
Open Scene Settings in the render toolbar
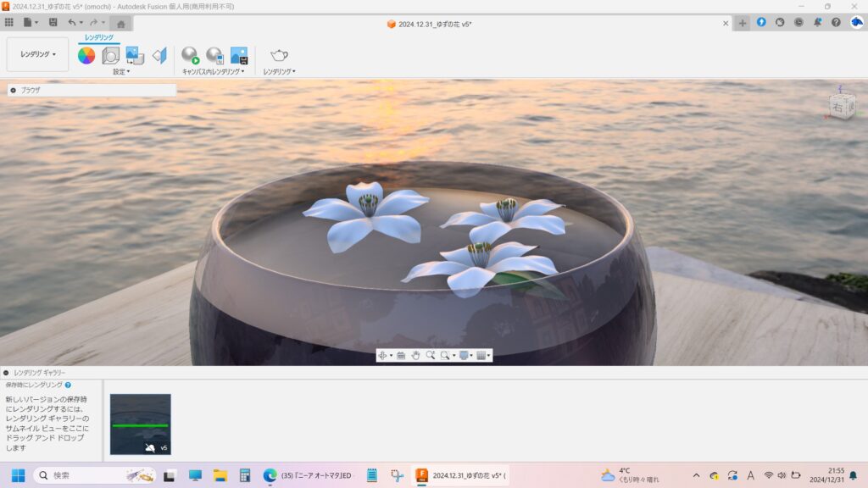pos(111,56)
